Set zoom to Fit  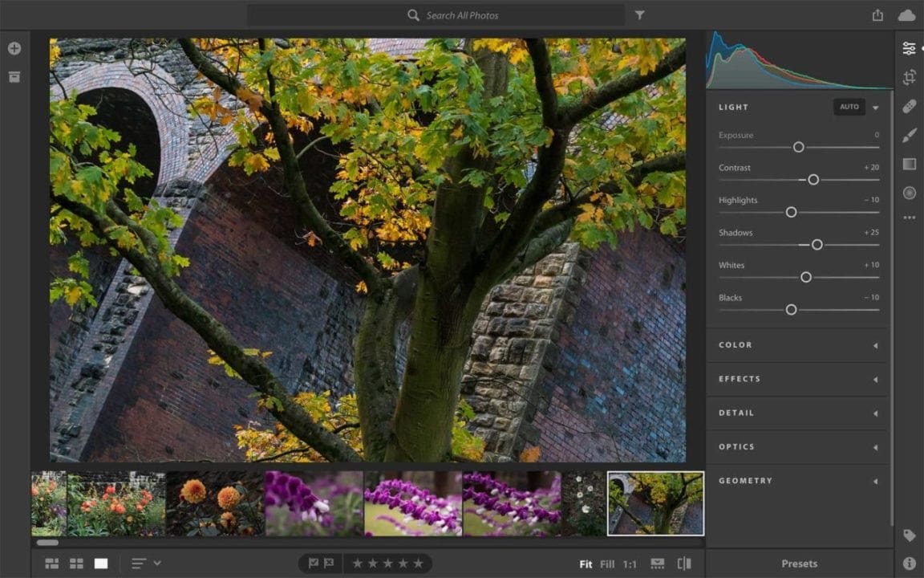tap(586, 564)
